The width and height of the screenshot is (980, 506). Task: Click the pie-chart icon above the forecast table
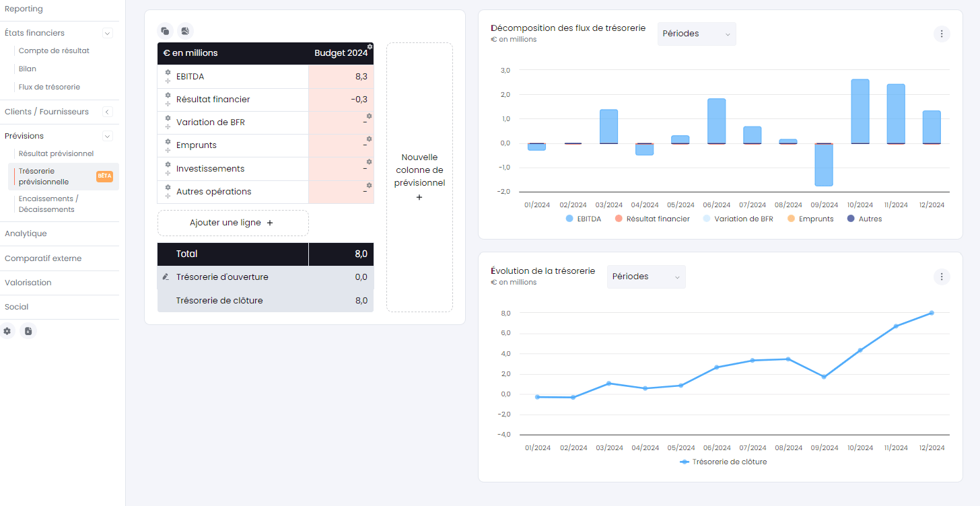[185, 31]
